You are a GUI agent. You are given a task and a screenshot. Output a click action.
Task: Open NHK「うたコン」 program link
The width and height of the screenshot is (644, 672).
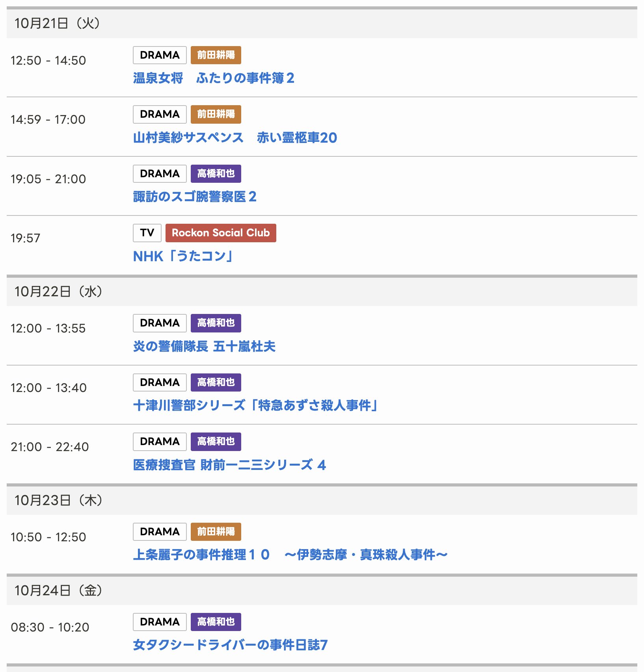[183, 256]
